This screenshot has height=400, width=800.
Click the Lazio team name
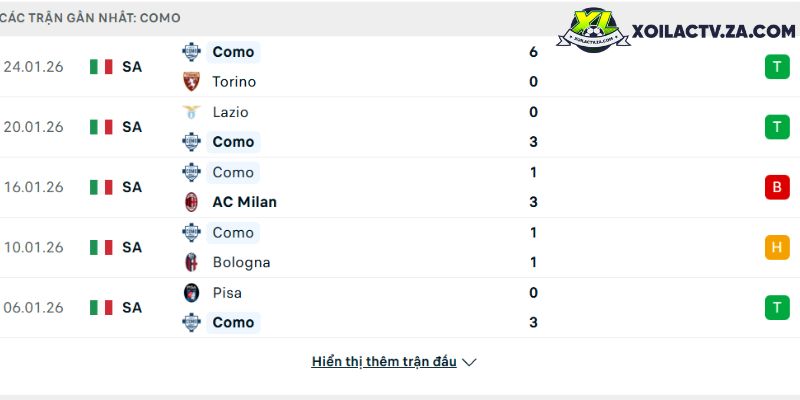click(x=230, y=112)
